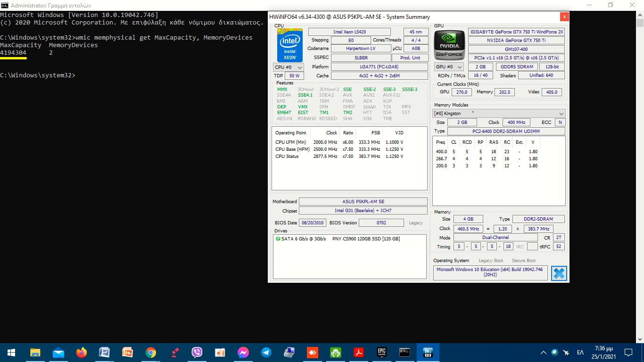Click the GIGABYTE GeForce GTX 750 Ti WindForce field
Viewport: 644px width, 362px height.
pyautogui.click(x=516, y=32)
